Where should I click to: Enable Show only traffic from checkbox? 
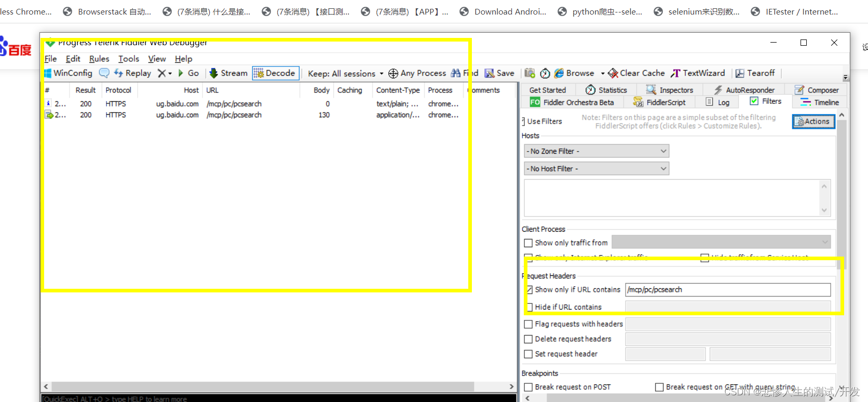528,243
